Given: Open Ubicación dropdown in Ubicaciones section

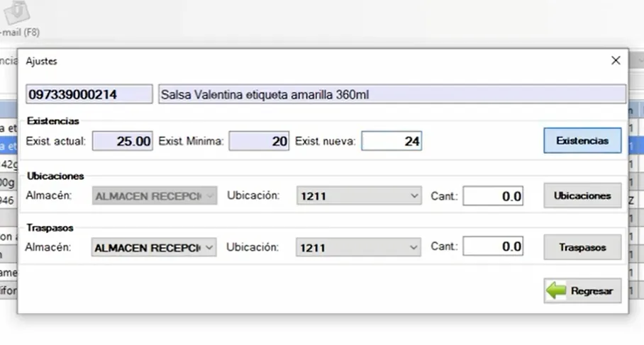Looking at the screenshot, I should (359, 196).
